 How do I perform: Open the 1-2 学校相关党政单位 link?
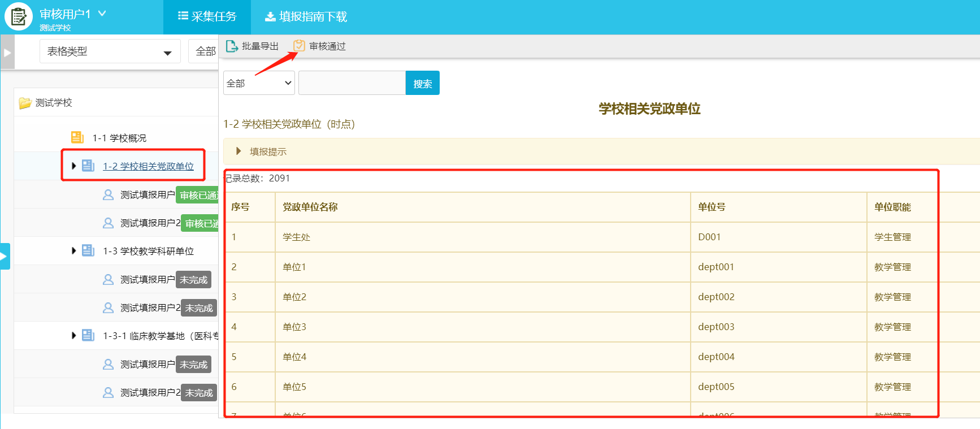tap(148, 166)
